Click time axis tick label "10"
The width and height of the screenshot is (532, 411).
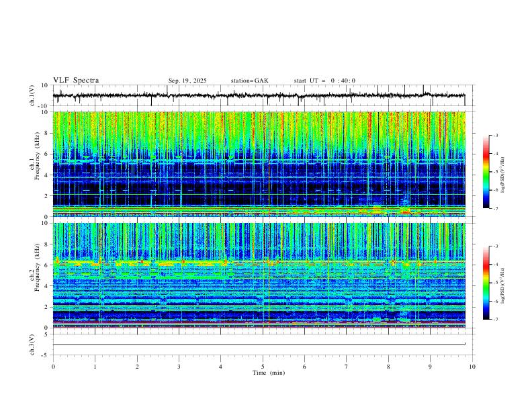click(472, 367)
